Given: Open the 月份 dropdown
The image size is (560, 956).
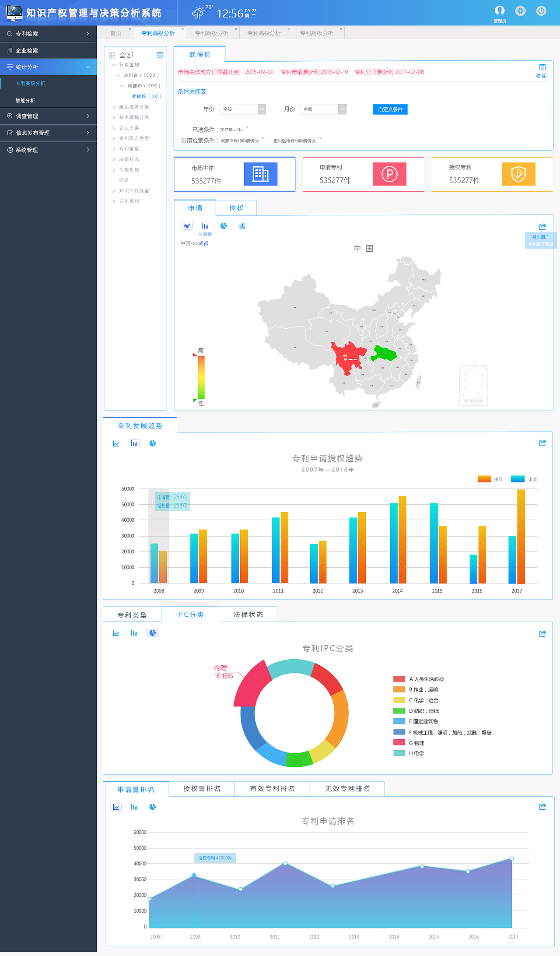Looking at the screenshot, I should [x=323, y=109].
